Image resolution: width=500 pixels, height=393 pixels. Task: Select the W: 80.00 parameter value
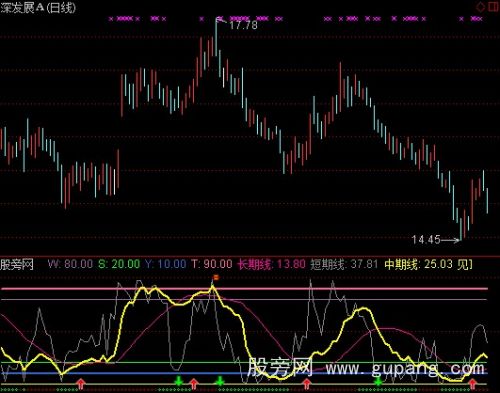click(x=70, y=264)
